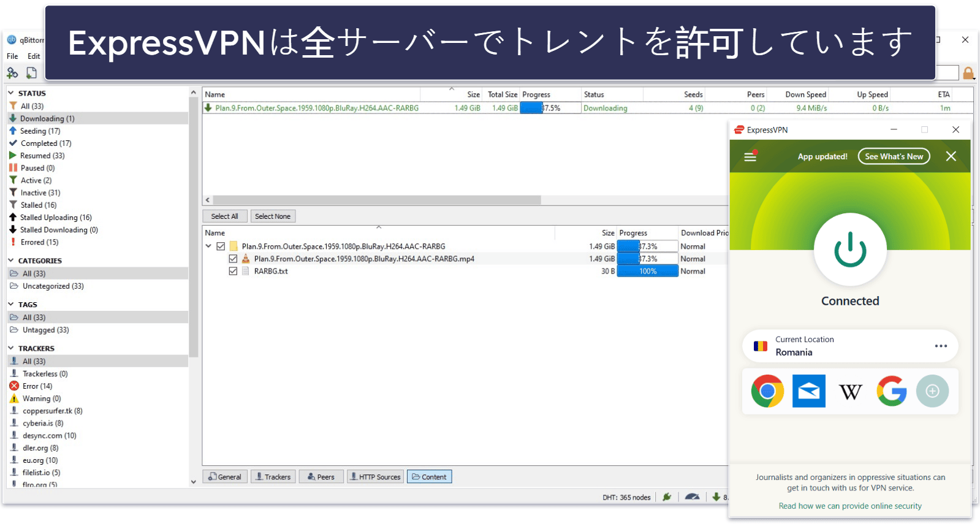Uncheck the RARBG.txt file checkbox
The width and height of the screenshot is (980, 526).
point(233,271)
